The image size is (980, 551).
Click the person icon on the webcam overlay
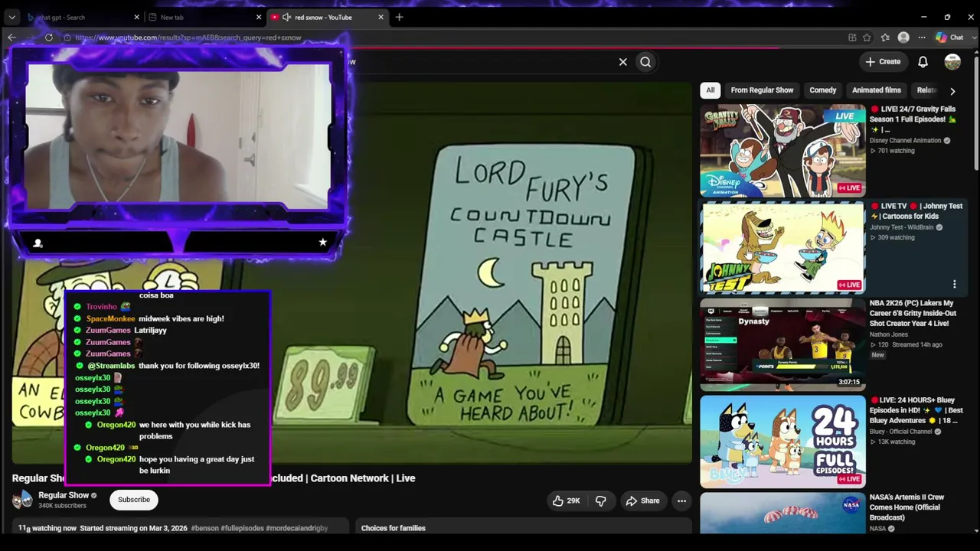pyautogui.click(x=38, y=243)
